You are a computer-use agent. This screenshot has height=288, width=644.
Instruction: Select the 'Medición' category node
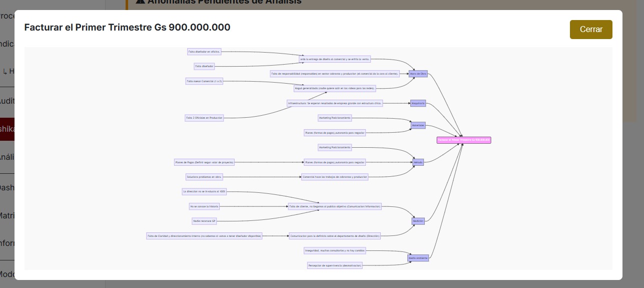(x=418, y=221)
